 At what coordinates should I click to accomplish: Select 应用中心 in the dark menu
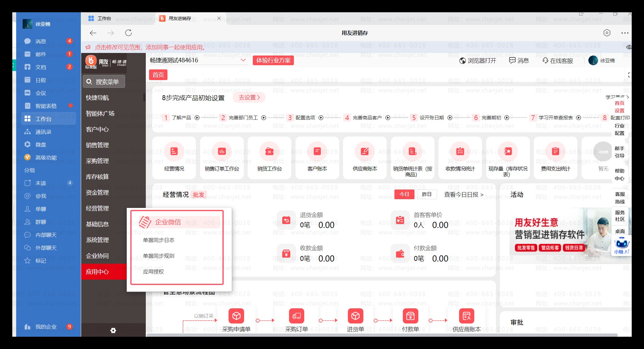tap(104, 272)
